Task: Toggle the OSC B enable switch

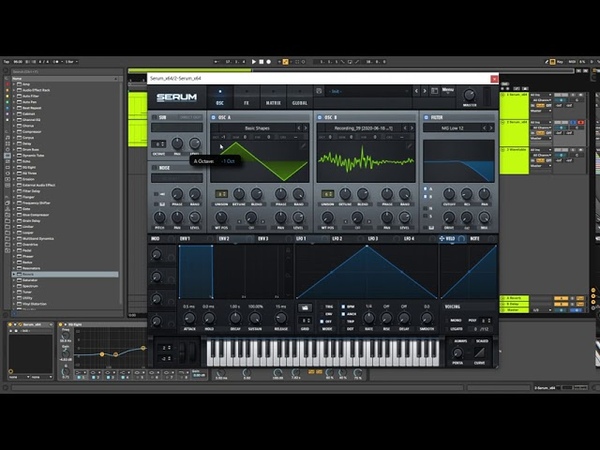Action: (x=322, y=117)
